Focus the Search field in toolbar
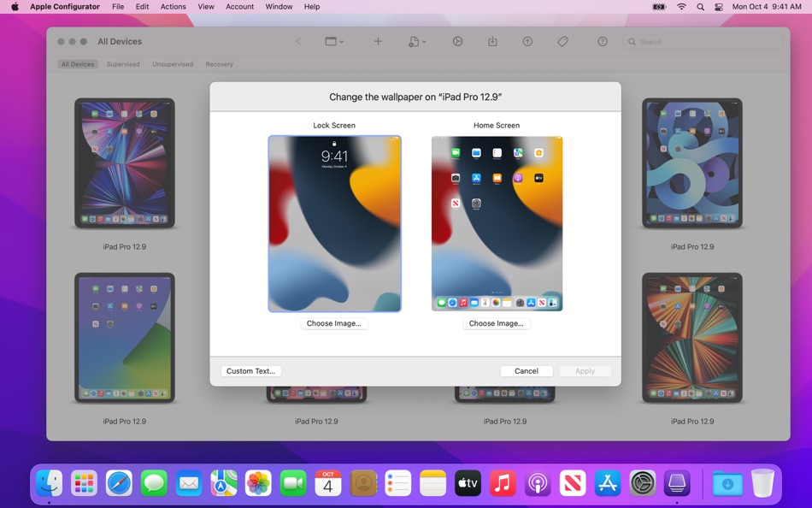 [703, 42]
